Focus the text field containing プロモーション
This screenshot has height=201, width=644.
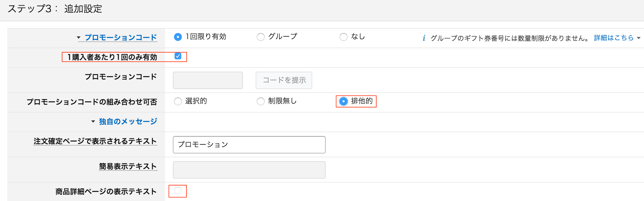[249, 145]
